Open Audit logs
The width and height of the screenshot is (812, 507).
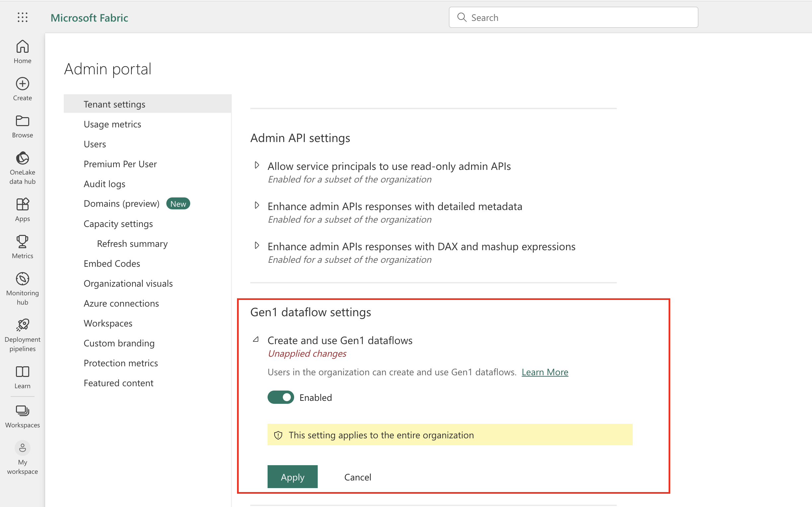coord(104,184)
